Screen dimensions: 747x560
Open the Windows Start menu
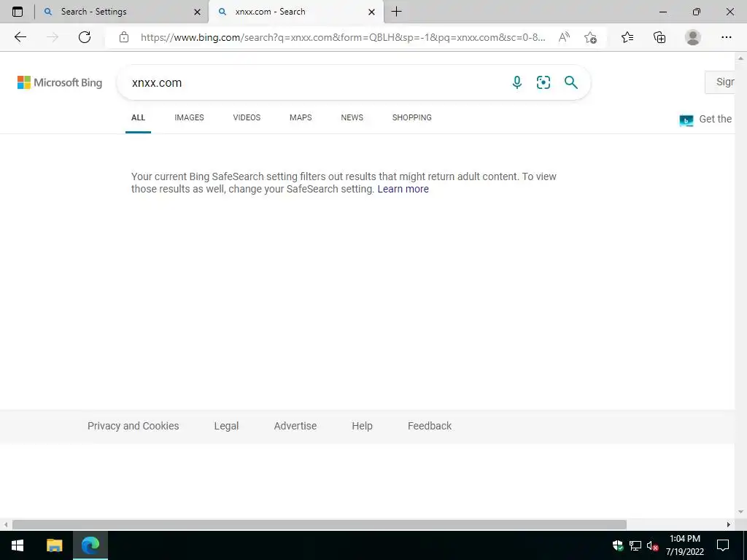coord(18,545)
